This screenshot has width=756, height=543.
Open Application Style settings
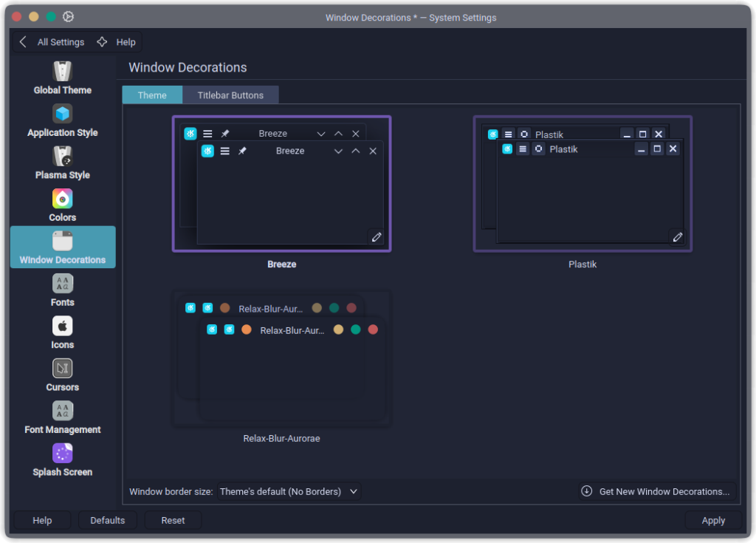click(x=62, y=120)
